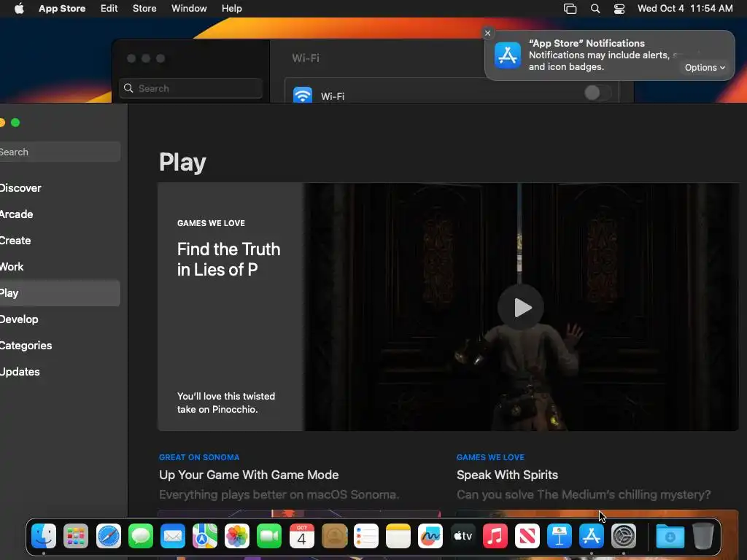The image size is (747, 560).
Task: Select Work in App Store sidebar
Action: pyautogui.click(x=58, y=267)
